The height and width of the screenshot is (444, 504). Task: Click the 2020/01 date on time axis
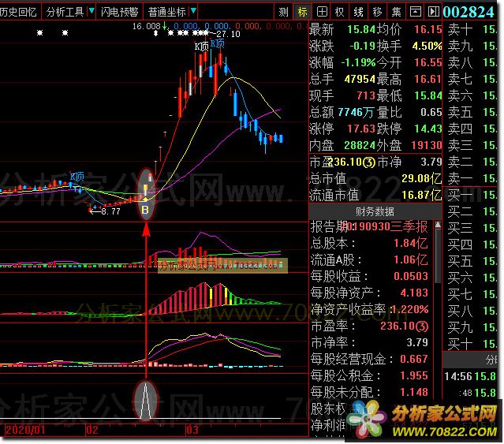pyautogui.click(x=22, y=431)
